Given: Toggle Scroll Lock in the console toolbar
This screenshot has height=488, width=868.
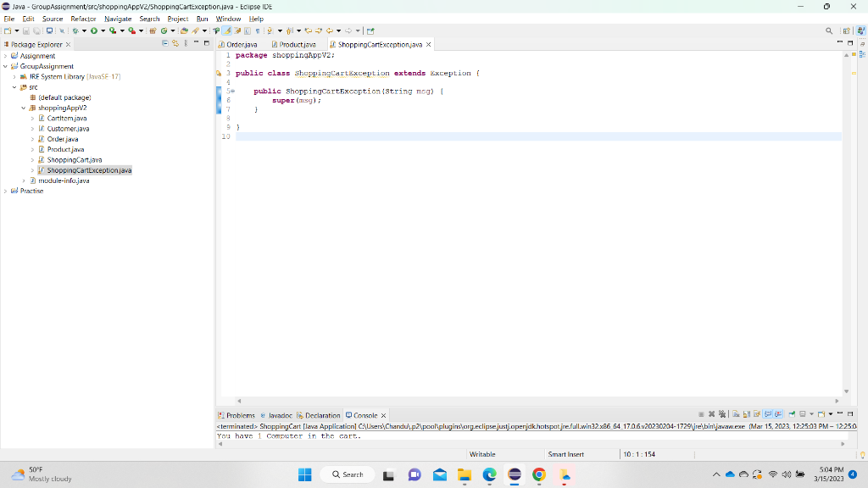Looking at the screenshot, I should click(746, 413).
